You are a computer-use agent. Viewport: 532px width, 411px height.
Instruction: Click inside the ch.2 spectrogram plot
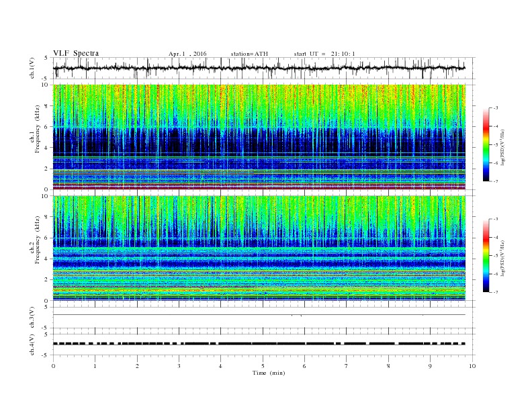259,248
